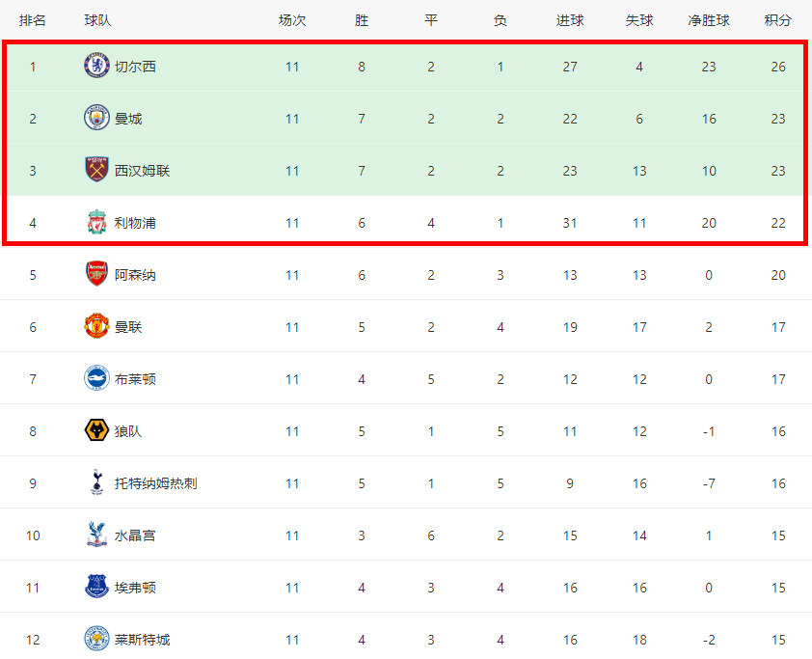Screen dimensions: 812x659
Task: Open the Manchester United crest
Action: [x=96, y=326]
